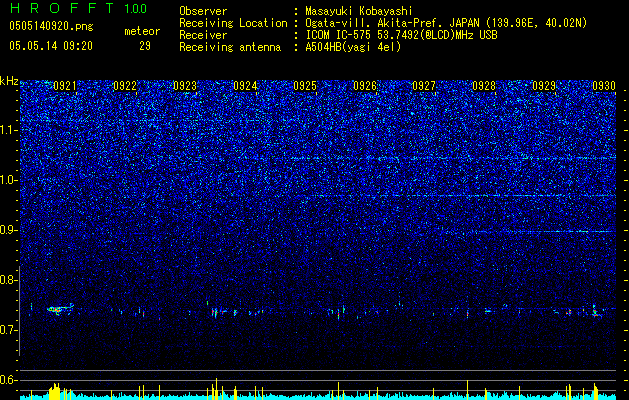
Task: Click the 0.8 kHz axis label
Action: tap(9, 280)
